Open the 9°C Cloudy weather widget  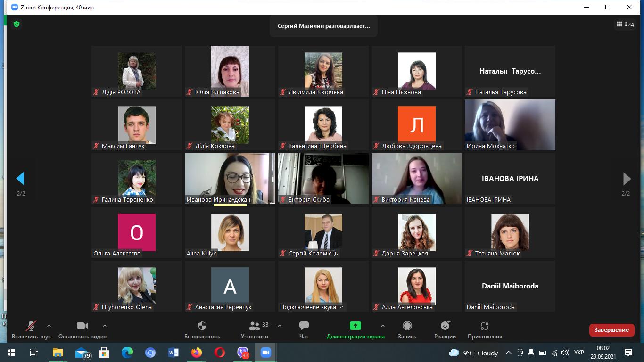point(473,353)
